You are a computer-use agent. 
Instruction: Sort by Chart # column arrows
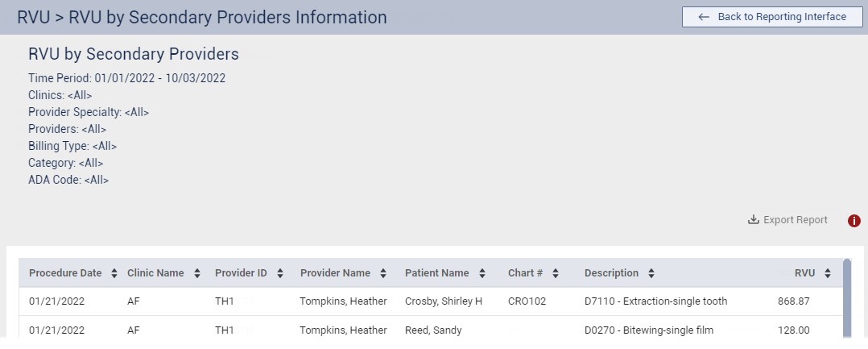556,273
